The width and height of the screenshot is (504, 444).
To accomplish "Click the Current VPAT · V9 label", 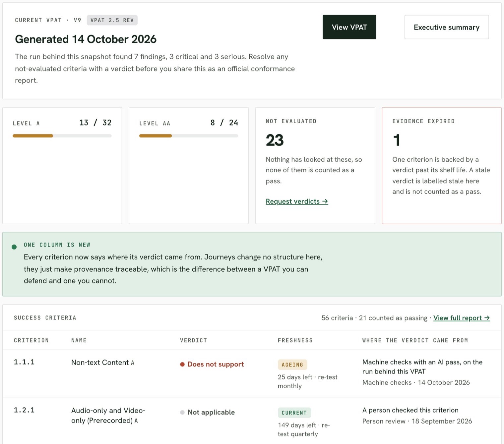I will pyautogui.click(x=48, y=20).
